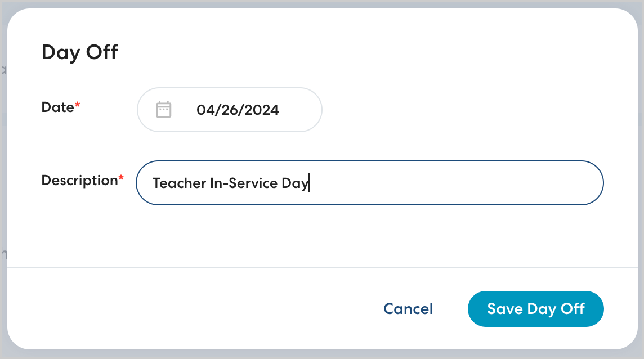This screenshot has height=359, width=644.
Task: Select the 04/26/2024 date value text
Action: (238, 110)
